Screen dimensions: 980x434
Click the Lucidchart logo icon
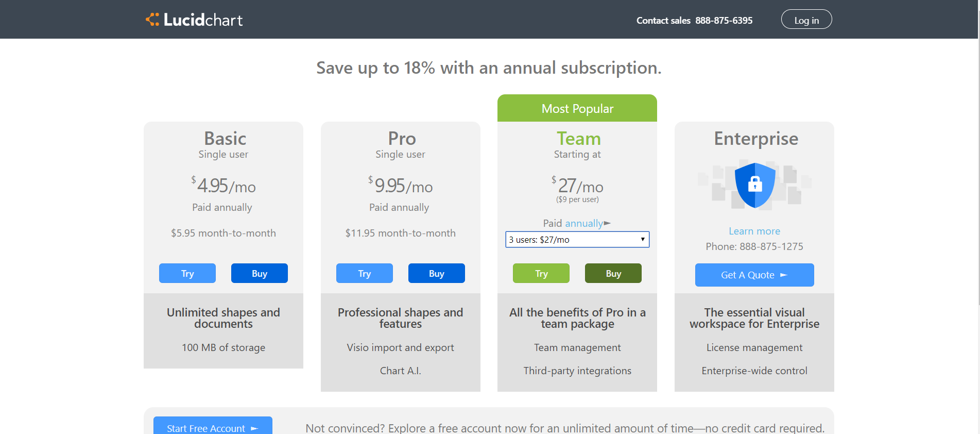152,20
